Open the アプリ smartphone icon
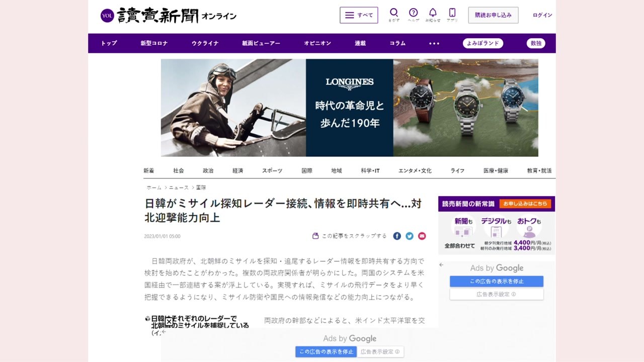Screen dimensions: 644x362 (452, 15)
